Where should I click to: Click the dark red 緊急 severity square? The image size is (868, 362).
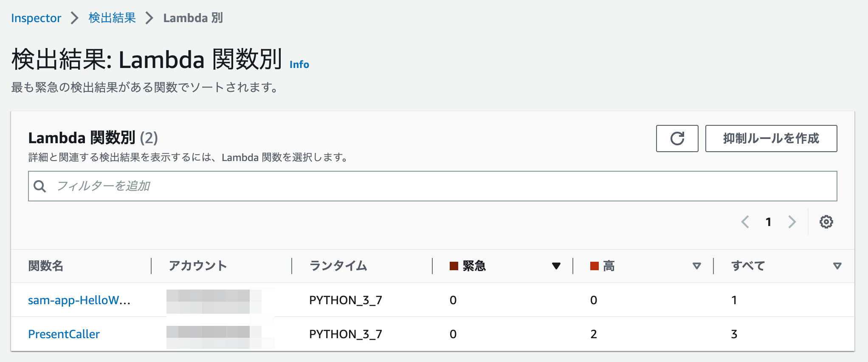point(454,266)
